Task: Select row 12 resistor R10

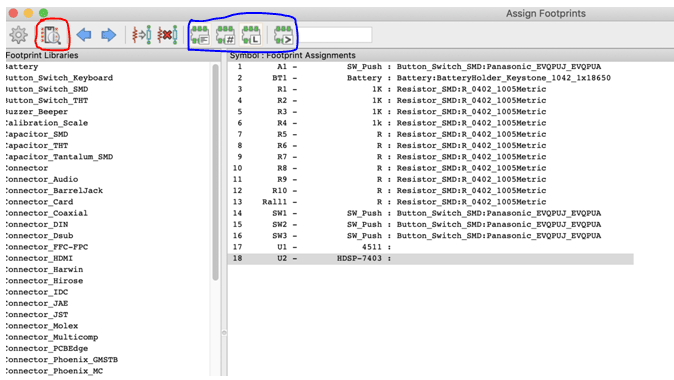Action: [x=430, y=190]
